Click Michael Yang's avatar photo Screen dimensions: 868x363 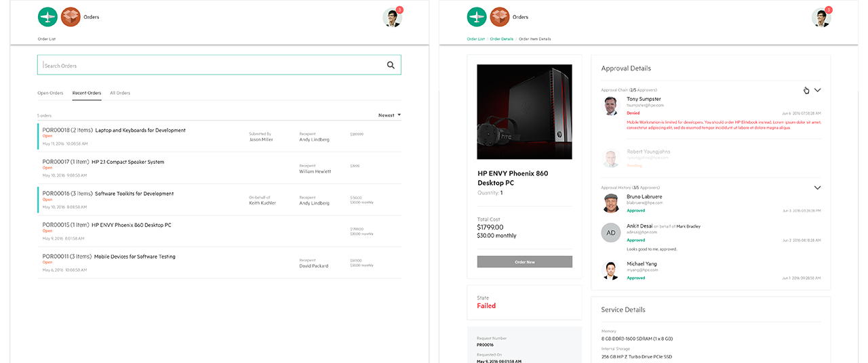612,270
